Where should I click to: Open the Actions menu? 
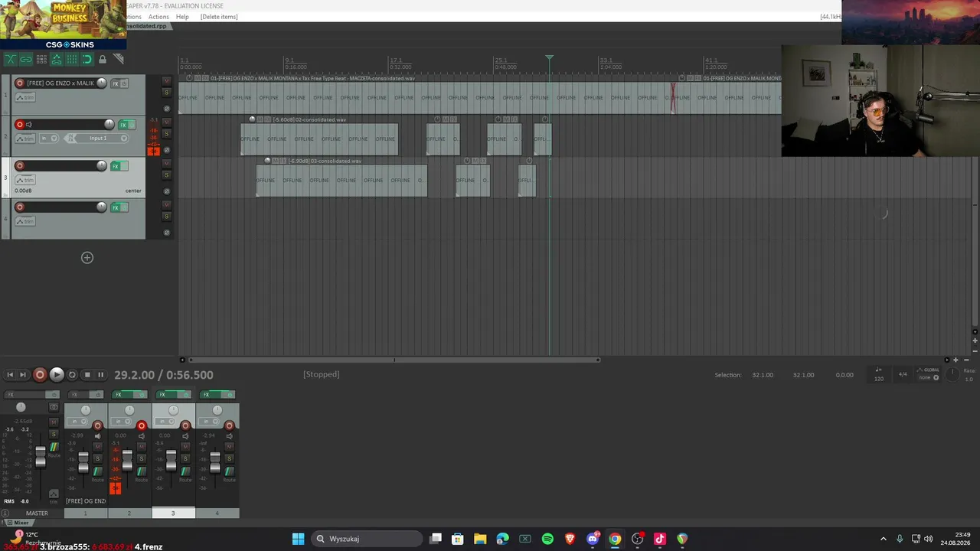[x=158, y=17]
